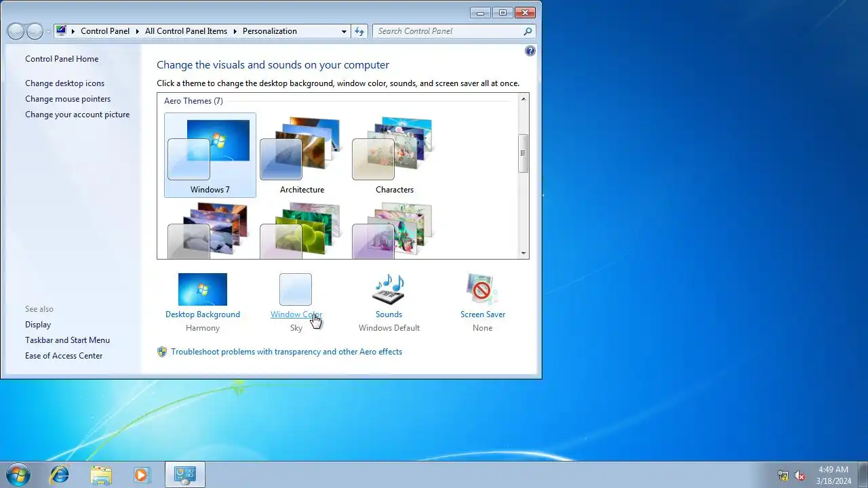Click the network tray icon
This screenshot has height=488, width=868.
click(x=783, y=475)
